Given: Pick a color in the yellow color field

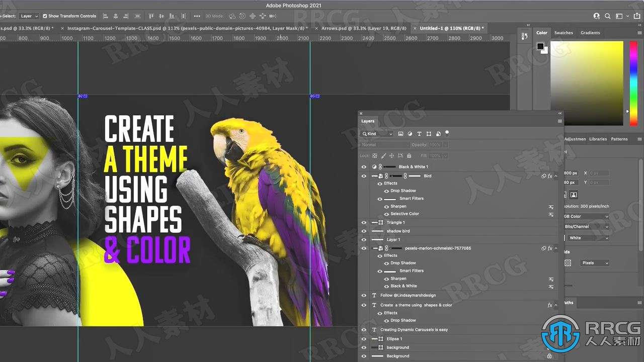Looking at the screenshot, I should pos(587,83).
